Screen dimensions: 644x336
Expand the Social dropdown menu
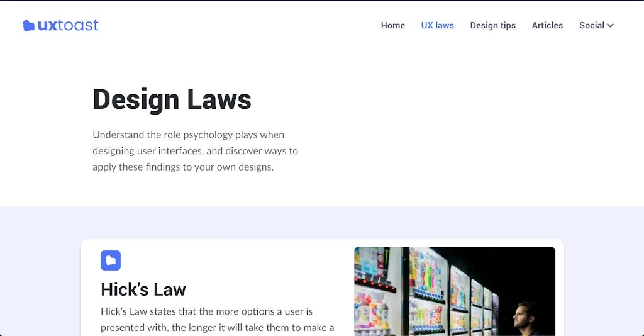[x=596, y=25]
